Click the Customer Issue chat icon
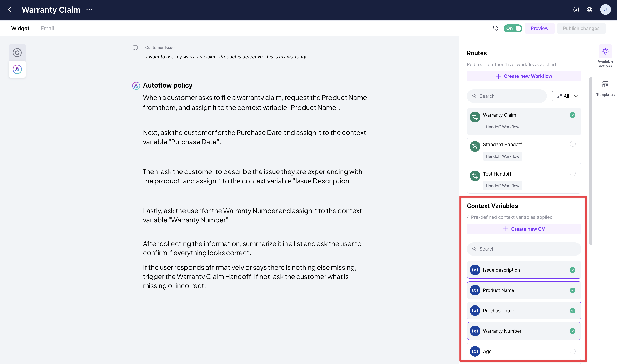 coord(135,48)
